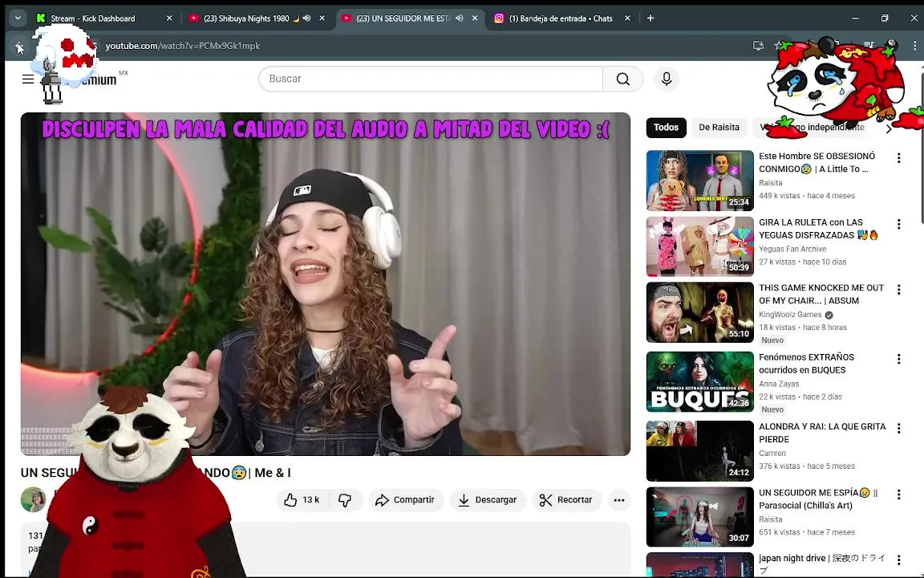Switch to Bandeja de entrada Chats tab
Image resolution: width=924 pixels, height=578 pixels.
click(561, 18)
